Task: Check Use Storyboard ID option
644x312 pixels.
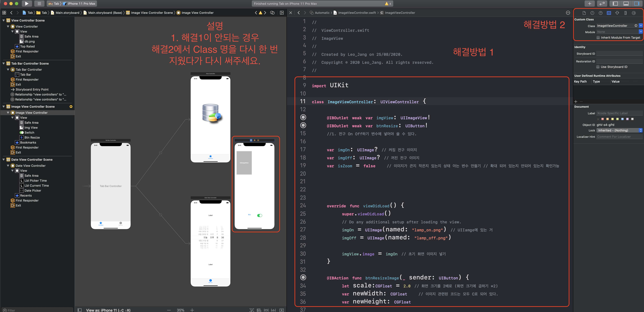Action: tap(598, 67)
